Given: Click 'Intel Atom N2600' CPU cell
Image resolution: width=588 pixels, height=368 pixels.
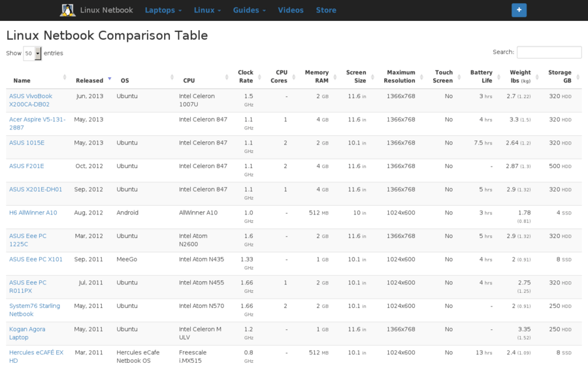Looking at the screenshot, I should click(193, 240).
